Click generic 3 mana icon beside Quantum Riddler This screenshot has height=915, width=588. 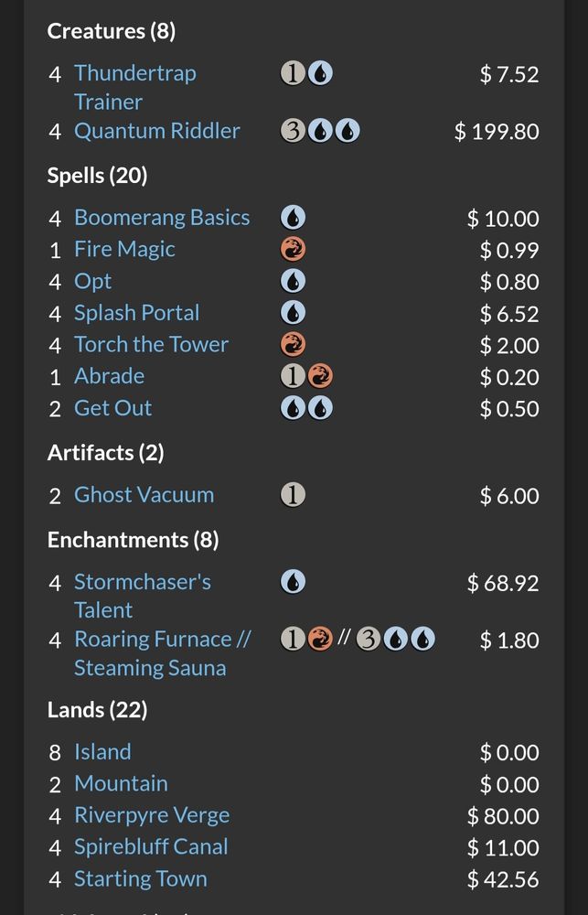click(294, 131)
